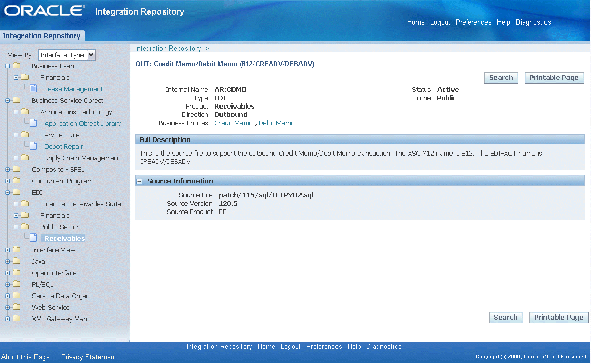The width and height of the screenshot is (591, 364).
Task: Click the Supply Chain Management folder icon
Action: 25,158
